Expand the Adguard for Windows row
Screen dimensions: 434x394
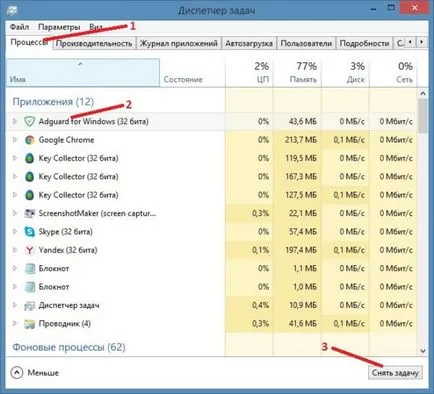tap(14, 121)
